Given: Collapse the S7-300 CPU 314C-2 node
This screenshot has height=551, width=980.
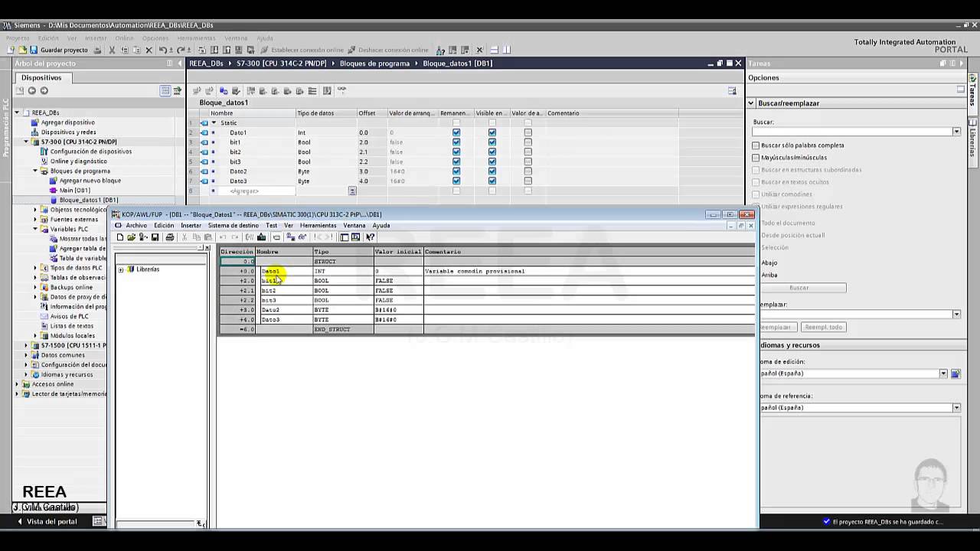Looking at the screenshot, I should tap(26, 142).
